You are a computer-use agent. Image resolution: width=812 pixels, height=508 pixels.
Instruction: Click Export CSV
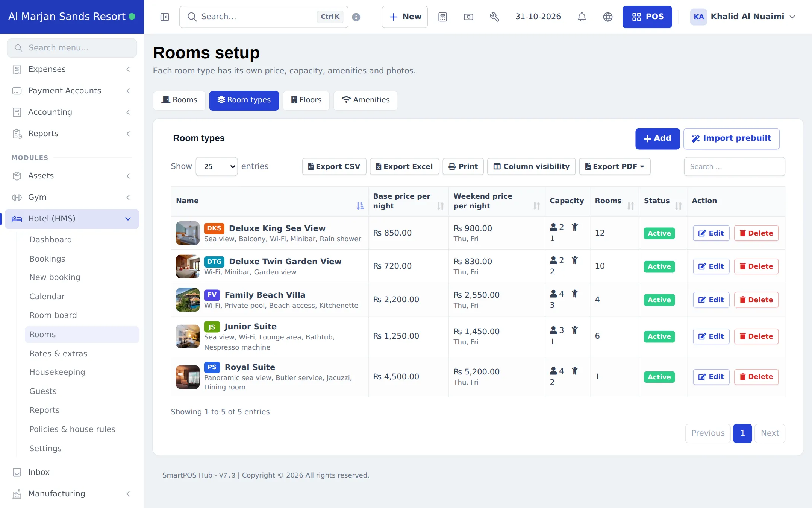334,166
